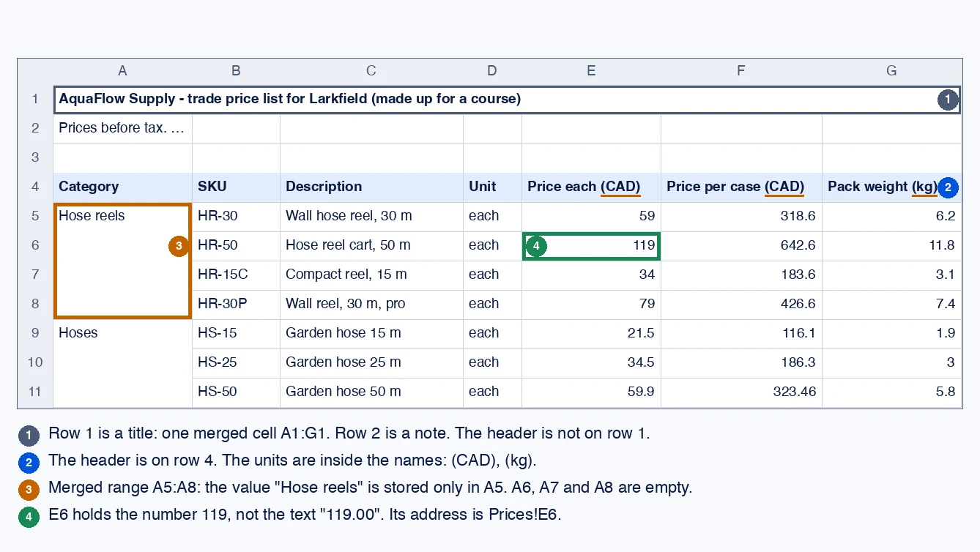Click case price 116.1
This screenshot has height=552, width=980.
(x=741, y=334)
